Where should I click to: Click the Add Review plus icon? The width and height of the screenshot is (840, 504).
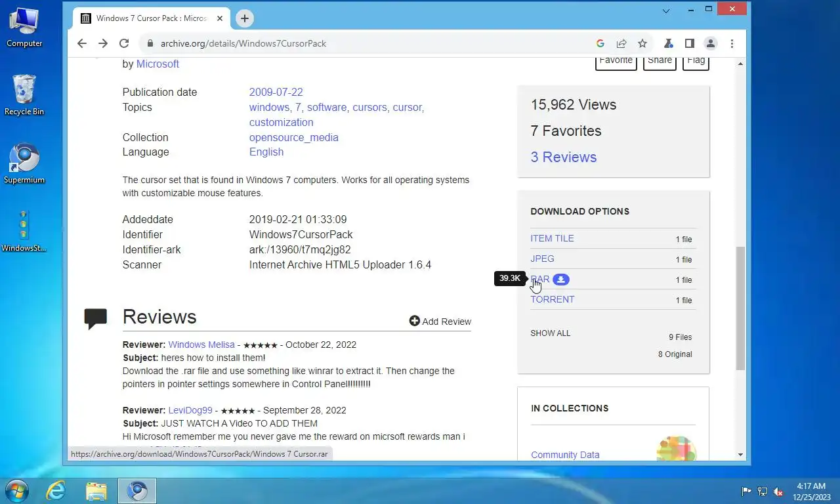click(414, 321)
